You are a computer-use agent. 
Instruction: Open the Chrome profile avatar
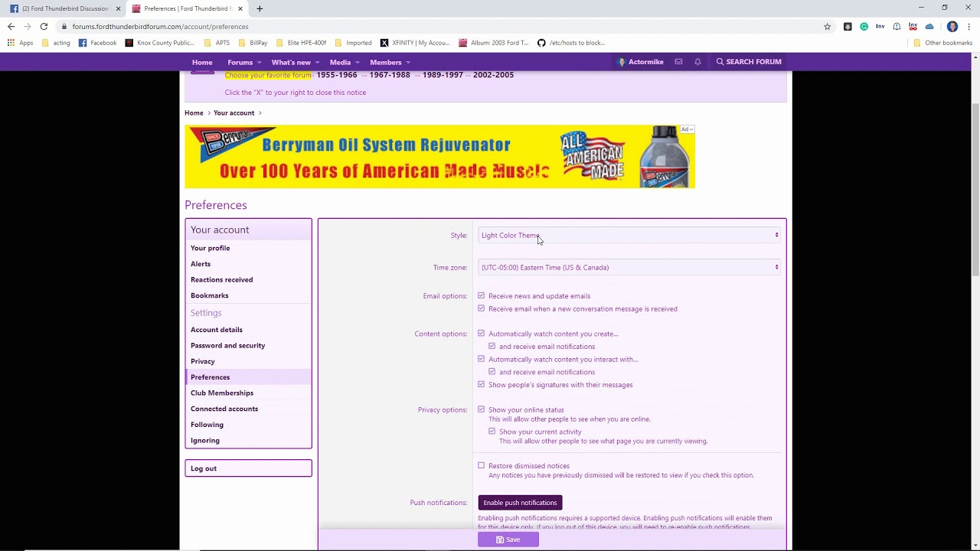click(x=952, y=26)
